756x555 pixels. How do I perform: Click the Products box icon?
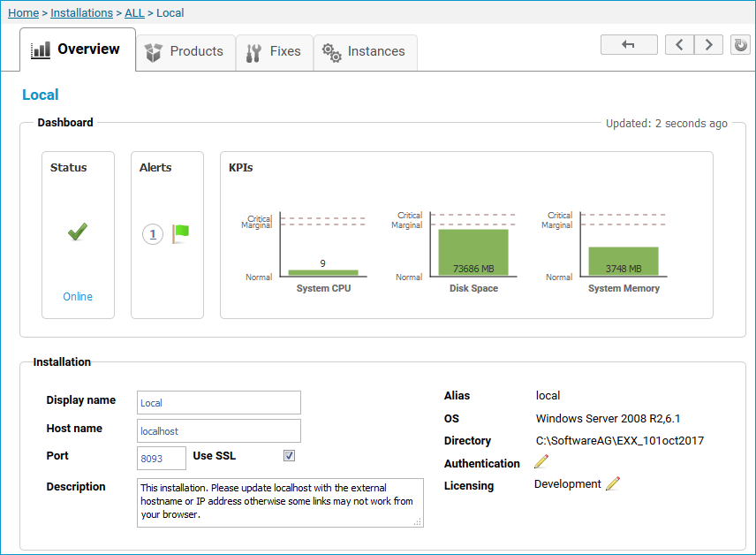(154, 53)
